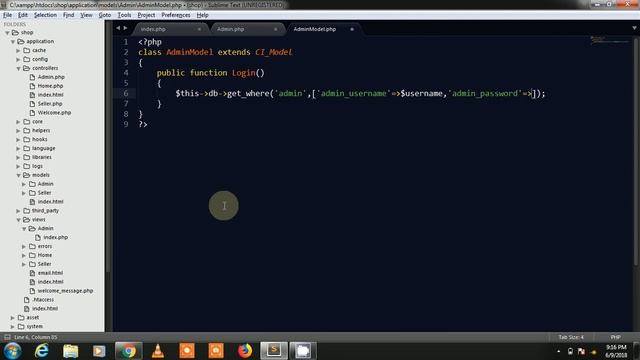Screen dimensions: 640x360
Task: Toggle side panel icon in status bar
Action: click(x=7, y=337)
